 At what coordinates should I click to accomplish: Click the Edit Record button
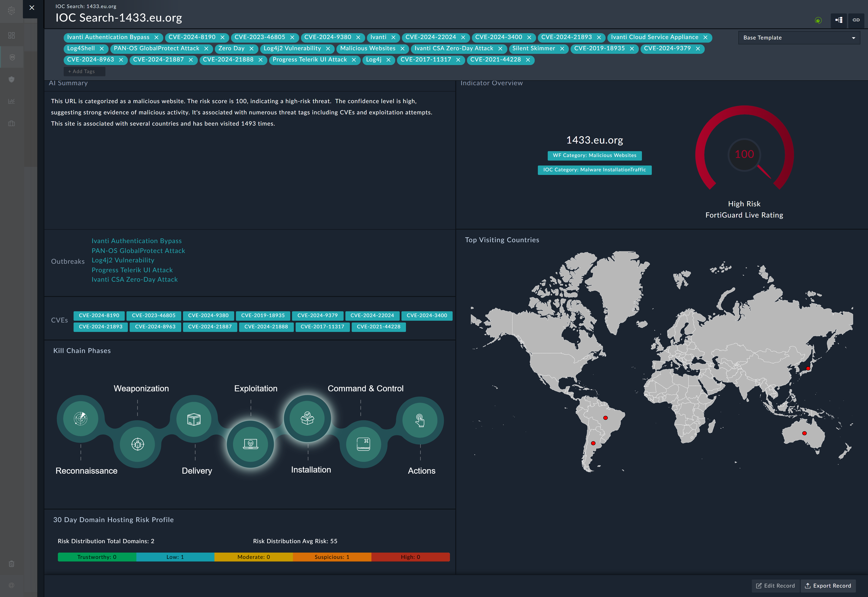pos(775,585)
